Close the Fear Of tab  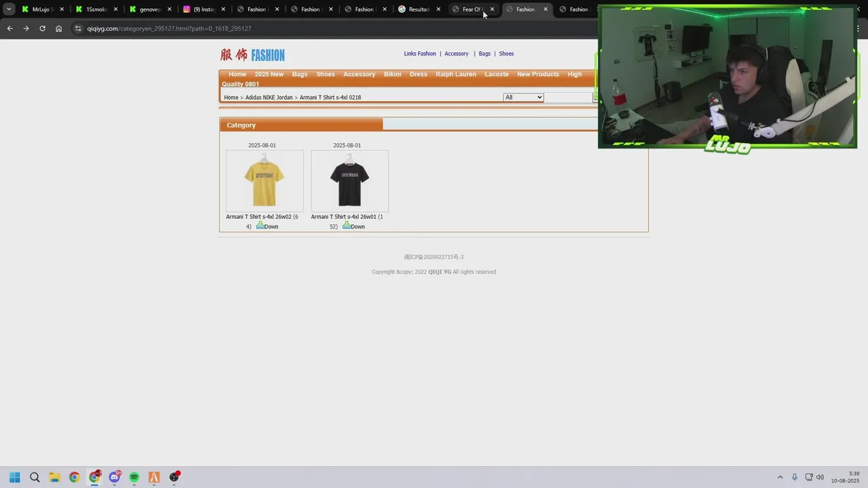492,9
